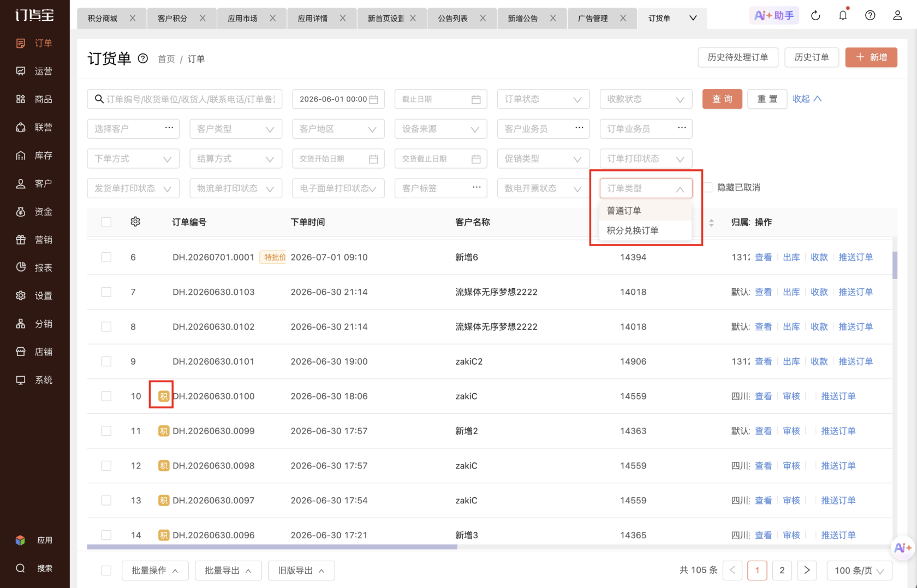The image size is (917, 588).
Task: Switch to the 客户积分 tab
Action: point(172,18)
